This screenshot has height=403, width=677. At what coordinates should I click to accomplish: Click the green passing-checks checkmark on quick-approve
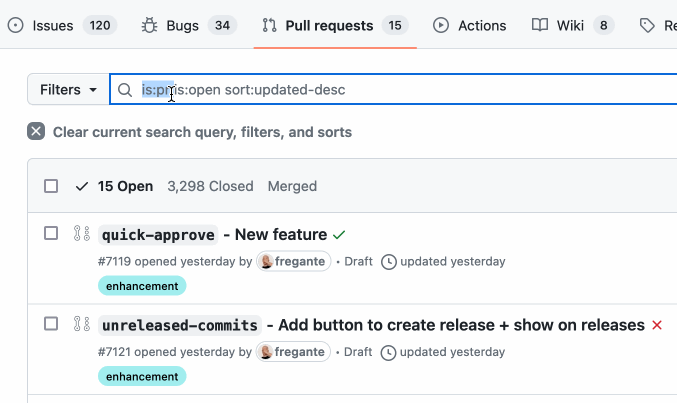pyautogui.click(x=339, y=235)
